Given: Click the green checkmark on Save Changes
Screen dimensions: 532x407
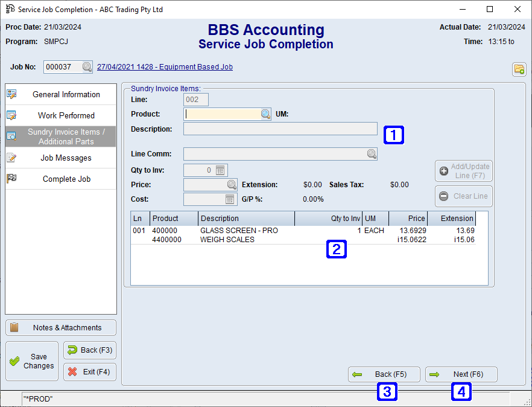Looking at the screenshot, I should [x=13, y=361].
